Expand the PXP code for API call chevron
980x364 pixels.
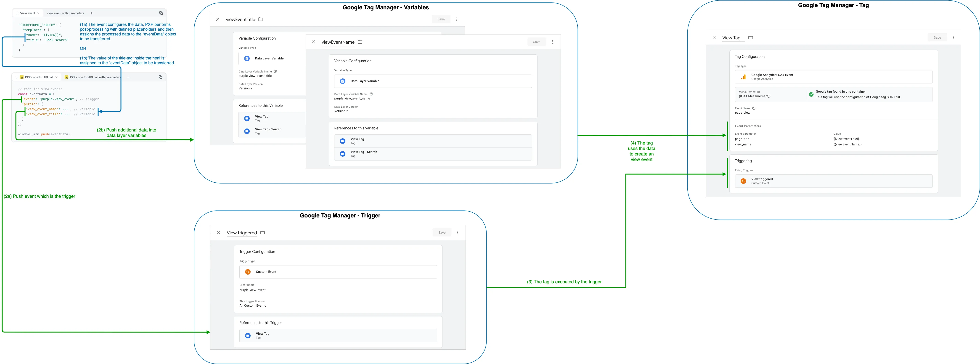click(56, 77)
